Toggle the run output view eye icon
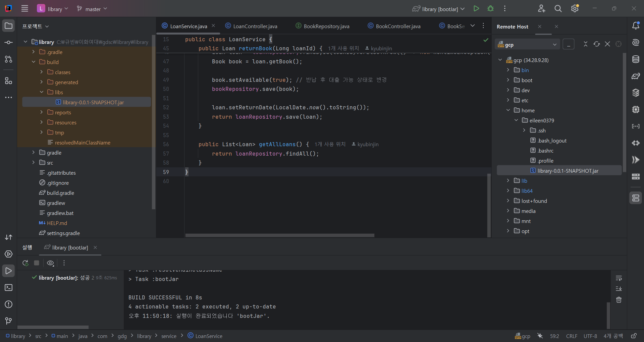This screenshot has width=644, height=342. coord(50,263)
